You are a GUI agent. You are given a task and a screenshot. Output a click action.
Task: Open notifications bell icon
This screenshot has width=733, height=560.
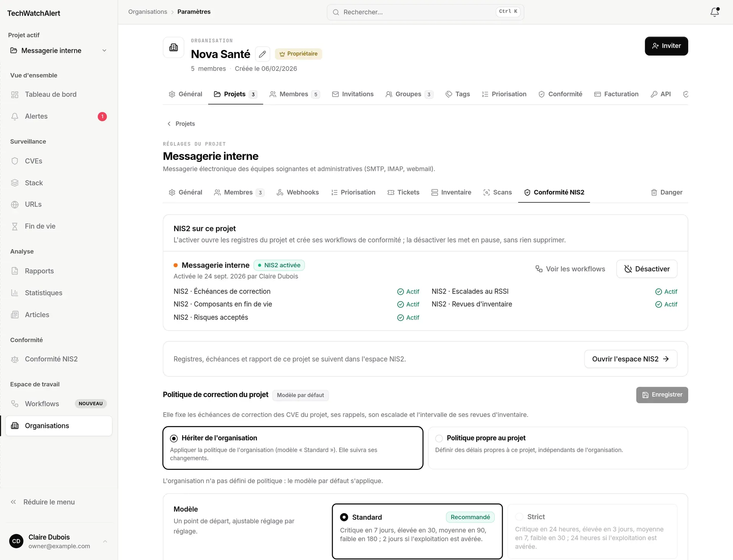point(715,12)
